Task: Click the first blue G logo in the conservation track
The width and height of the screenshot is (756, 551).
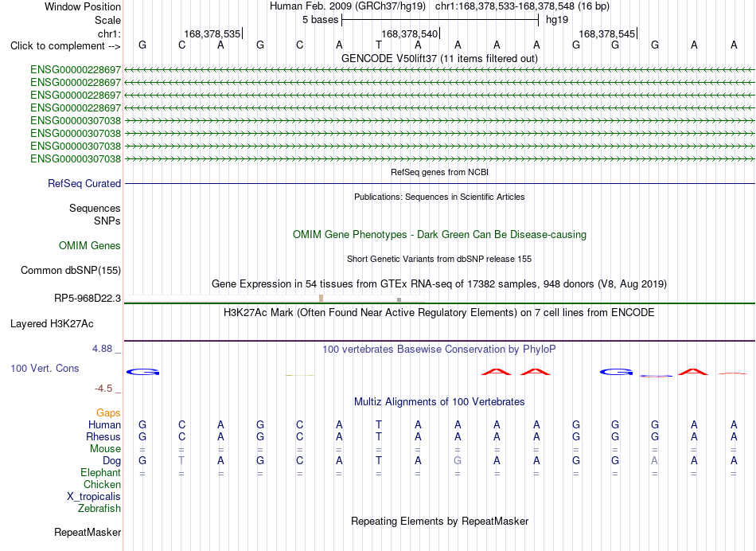Action: click(x=142, y=372)
